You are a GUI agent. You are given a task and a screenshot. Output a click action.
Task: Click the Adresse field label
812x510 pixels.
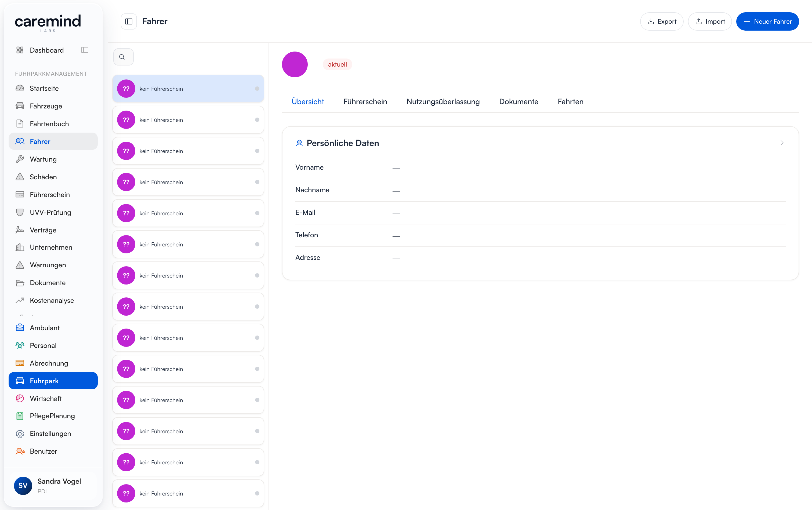coord(307,257)
